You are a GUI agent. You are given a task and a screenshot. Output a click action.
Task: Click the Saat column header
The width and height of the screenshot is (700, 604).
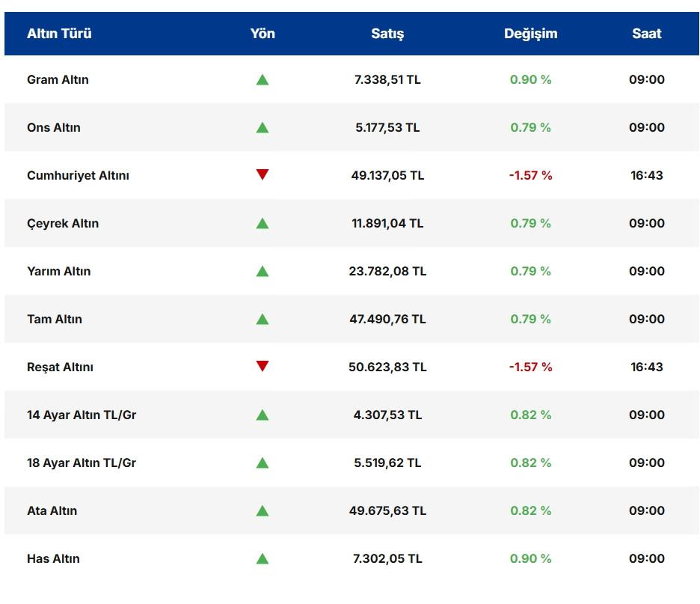[646, 34]
